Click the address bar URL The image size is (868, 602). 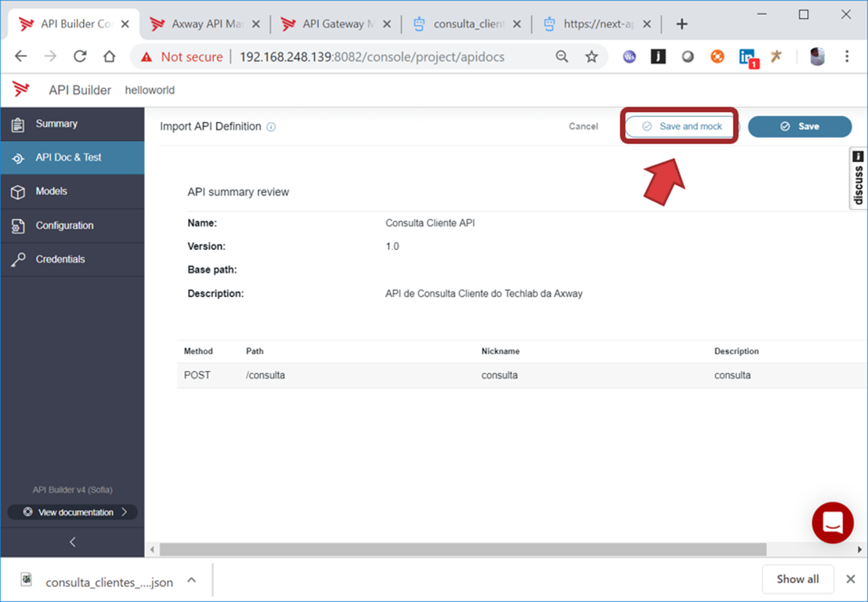371,56
